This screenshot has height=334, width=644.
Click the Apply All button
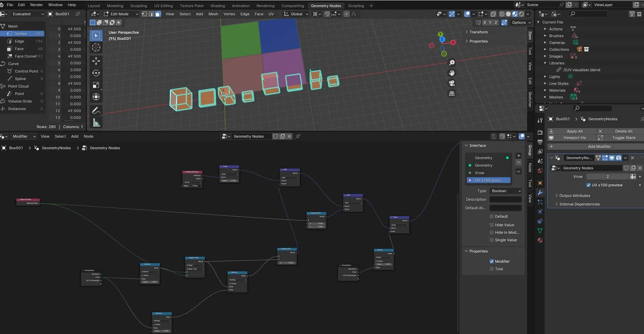[571, 131]
